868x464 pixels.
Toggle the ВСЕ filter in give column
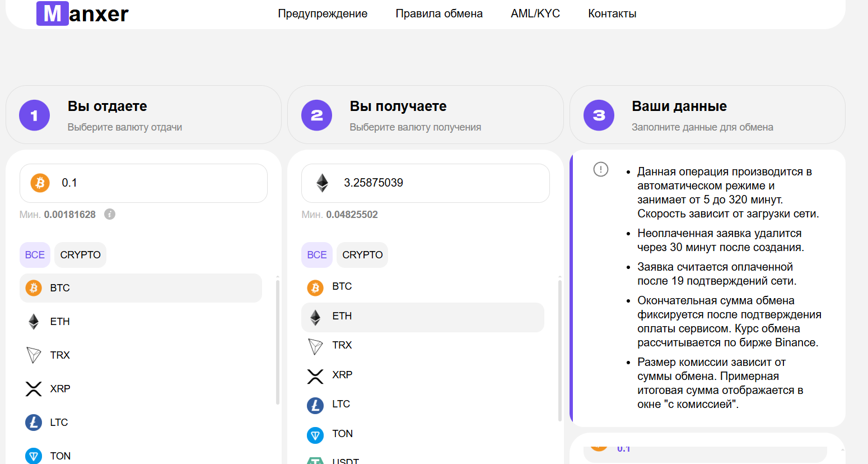pyautogui.click(x=35, y=255)
